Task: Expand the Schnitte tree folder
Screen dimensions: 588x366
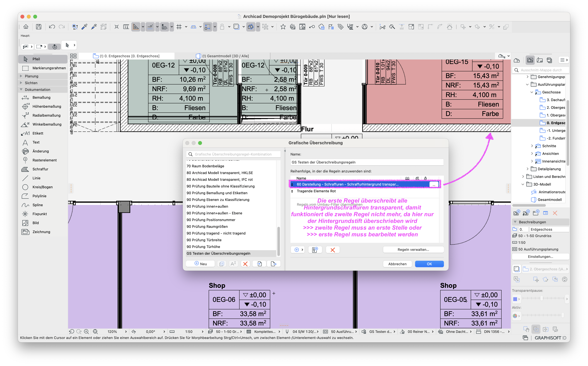Action: point(532,146)
